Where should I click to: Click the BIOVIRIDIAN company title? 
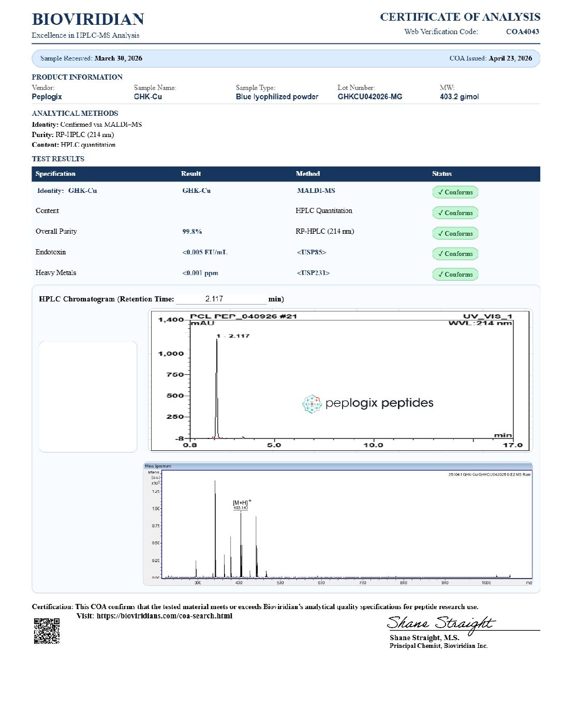point(88,19)
